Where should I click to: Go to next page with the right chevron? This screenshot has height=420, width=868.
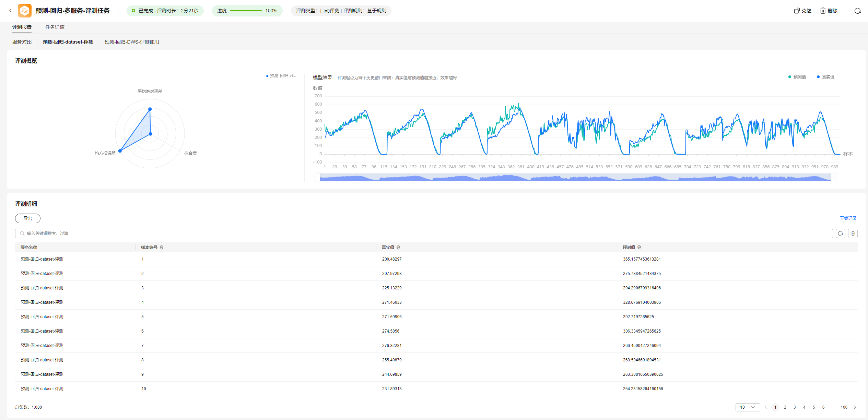click(x=855, y=407)
